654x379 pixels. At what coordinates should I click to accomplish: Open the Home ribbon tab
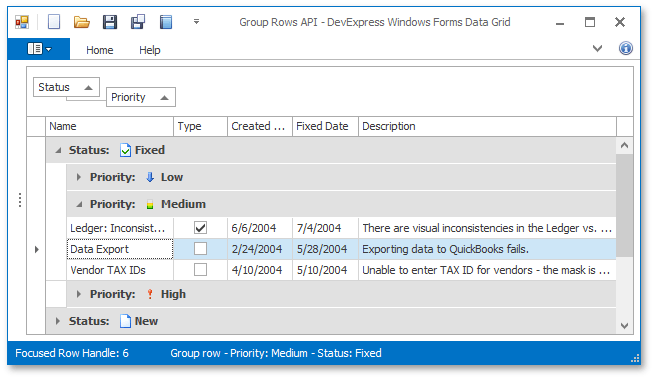[100, 50]
